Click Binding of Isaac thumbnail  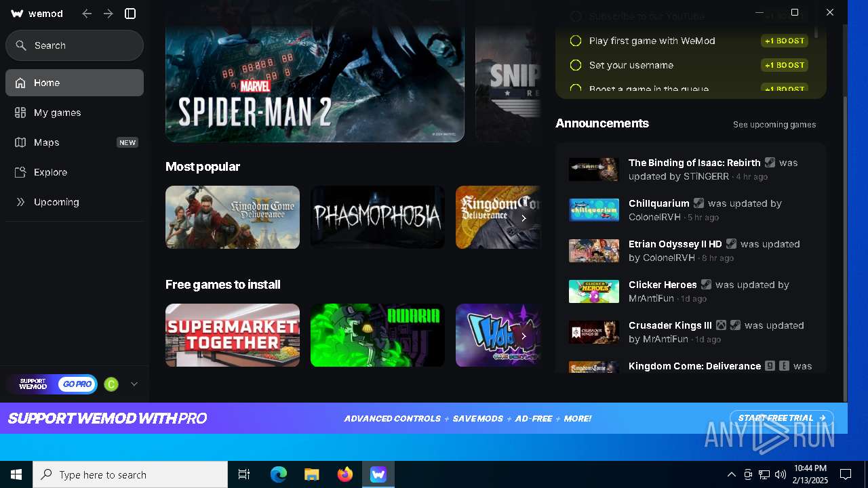click(594, 169)
